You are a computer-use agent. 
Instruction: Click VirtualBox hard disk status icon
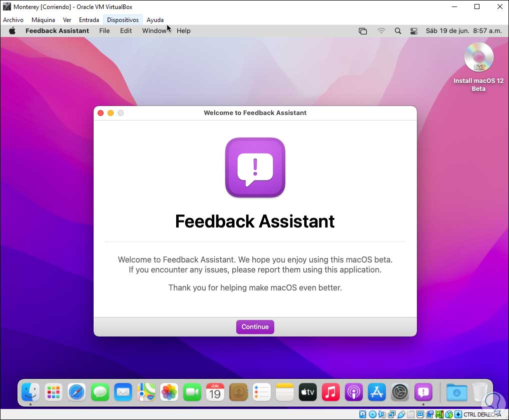coord(362,414)
